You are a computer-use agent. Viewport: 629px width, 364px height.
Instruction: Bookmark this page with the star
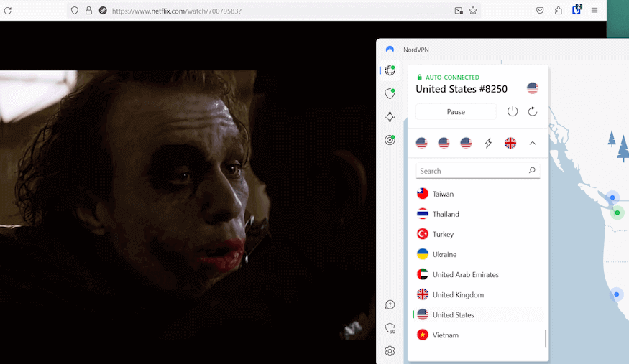click(x=473, y=11)
